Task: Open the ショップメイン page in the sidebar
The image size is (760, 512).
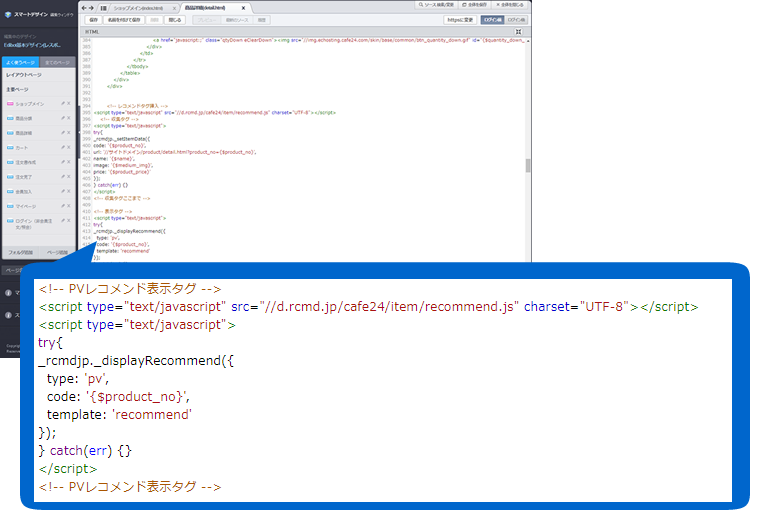Action: click(30, 104)
